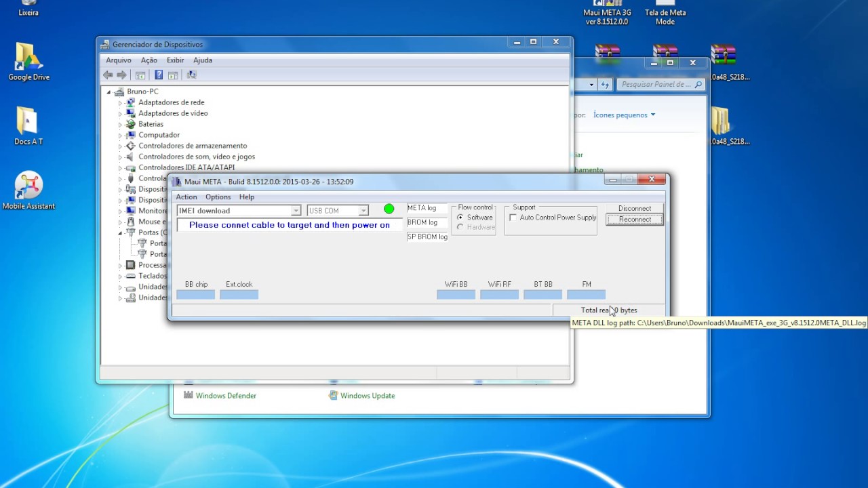The image size is (868, 488).
Task: Click the scan hardware changes toolbar icon
Action: 191,75
